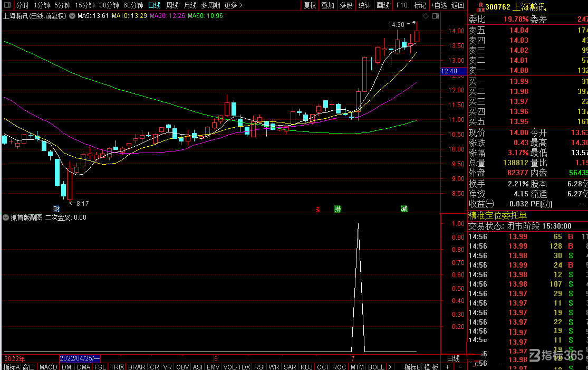The image size is (588, 370).
Task: Switch sub-chart to CR indicator
Action: [155, 367]
